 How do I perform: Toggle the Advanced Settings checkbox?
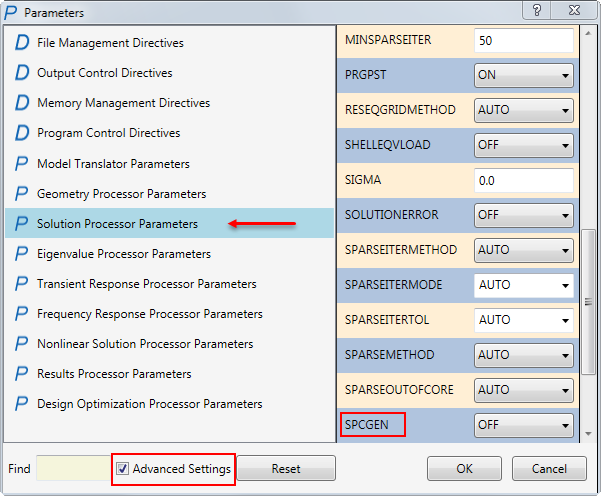(123, 469)
